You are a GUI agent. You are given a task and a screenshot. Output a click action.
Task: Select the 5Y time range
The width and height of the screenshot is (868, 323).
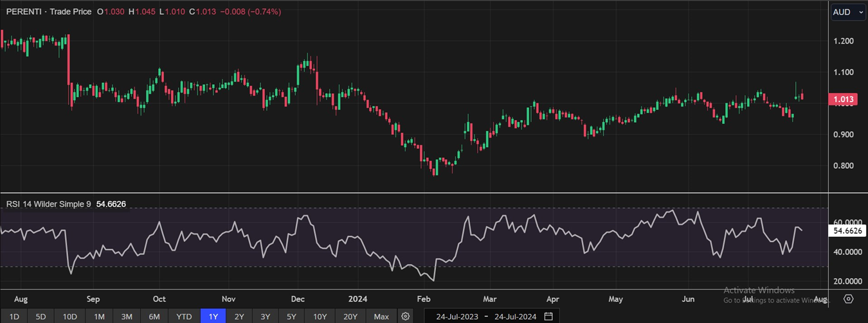click(291, 317)
